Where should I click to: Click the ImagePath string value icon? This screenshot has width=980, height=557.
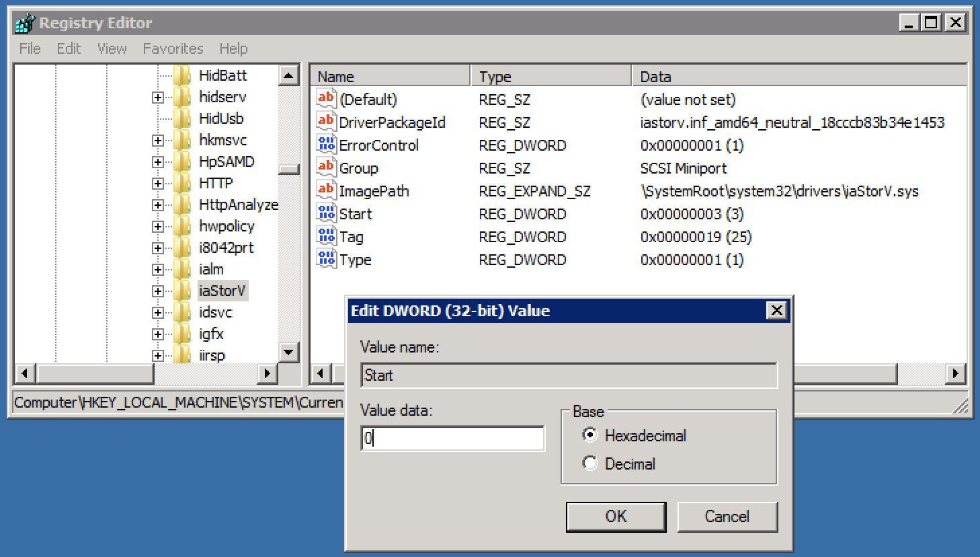coord(326,190)
